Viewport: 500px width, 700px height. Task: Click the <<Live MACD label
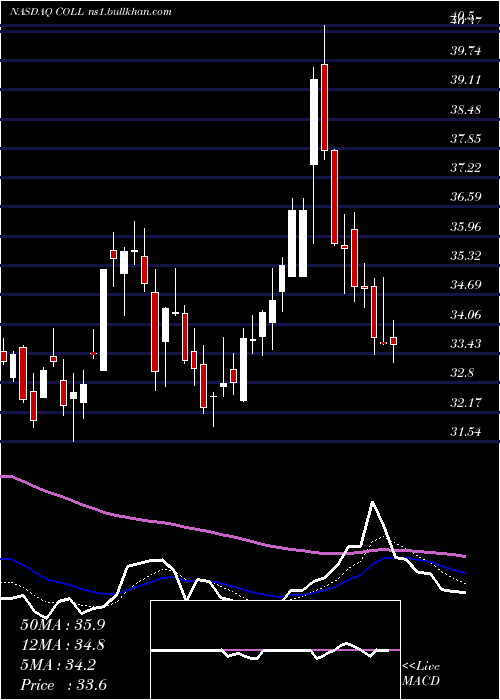(x=421, y=673)
